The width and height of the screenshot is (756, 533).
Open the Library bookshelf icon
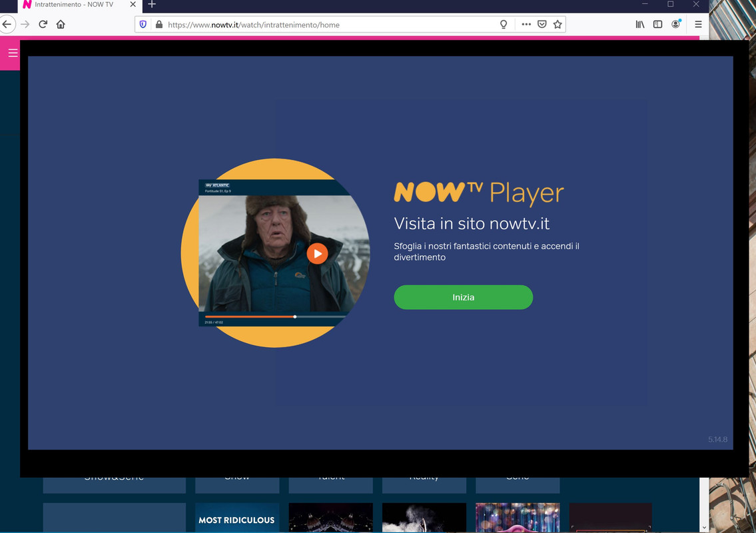640,25
